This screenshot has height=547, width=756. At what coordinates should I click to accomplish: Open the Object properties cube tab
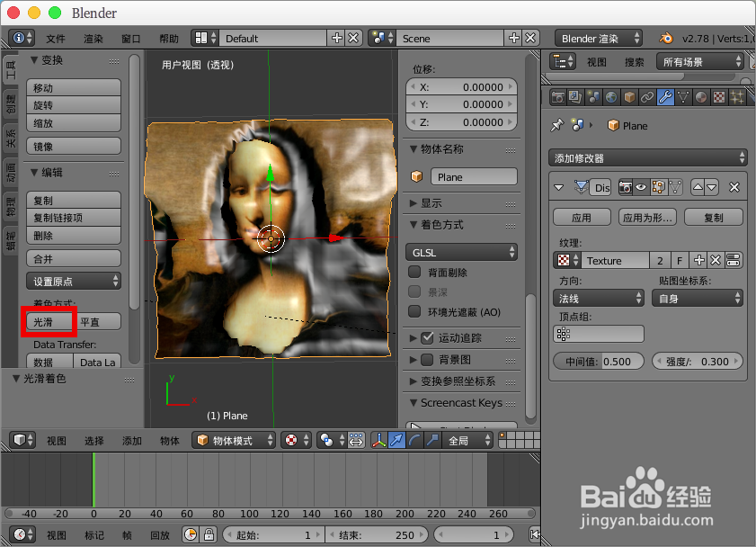tap(629, 97)
